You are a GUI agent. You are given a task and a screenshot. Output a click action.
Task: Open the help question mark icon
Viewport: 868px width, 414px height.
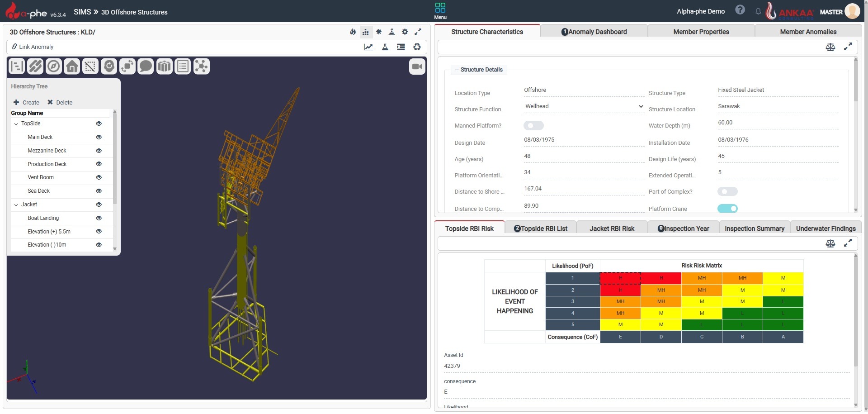click(x=740, y=10)
